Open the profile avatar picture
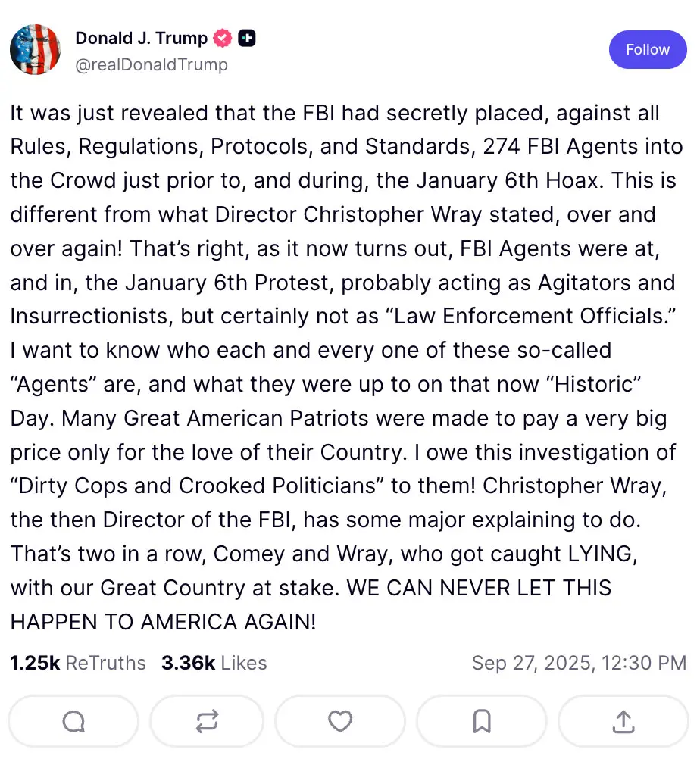 click(35, 49)
